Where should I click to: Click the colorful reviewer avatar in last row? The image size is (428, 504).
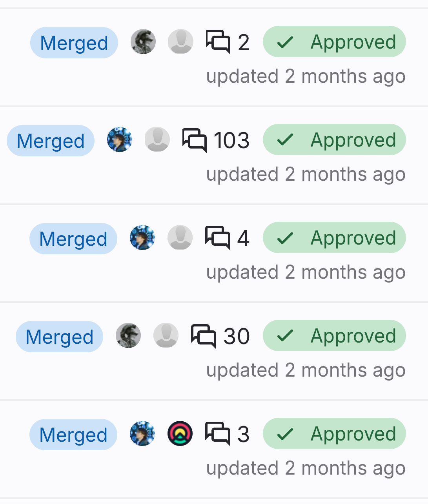pos(180,433)
